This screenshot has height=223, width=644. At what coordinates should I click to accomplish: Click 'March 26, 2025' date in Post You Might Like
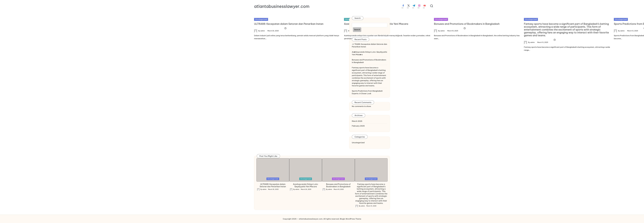pyautogui.click(x=306, y=189)
